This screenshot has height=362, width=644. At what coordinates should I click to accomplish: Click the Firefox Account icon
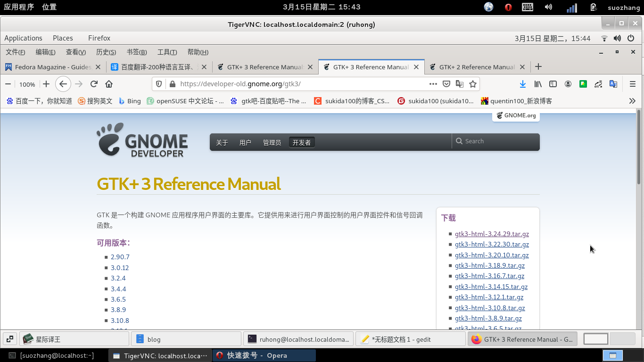point(568,83)
